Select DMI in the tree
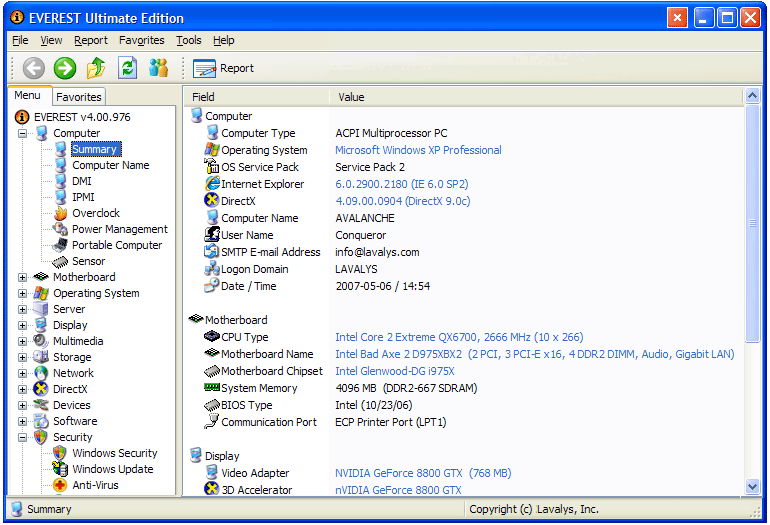The image size is (770, 525). (x=82, y=181)
